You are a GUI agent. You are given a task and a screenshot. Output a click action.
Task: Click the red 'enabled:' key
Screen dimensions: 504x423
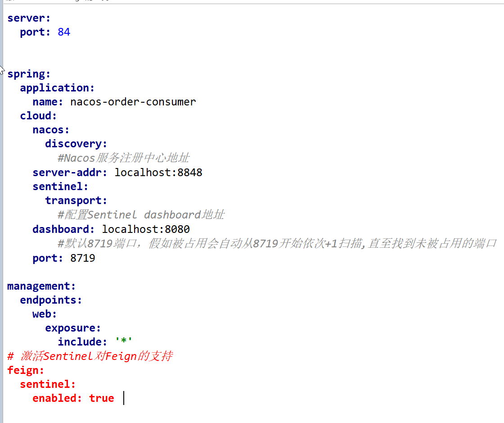[x=57, y=398]
